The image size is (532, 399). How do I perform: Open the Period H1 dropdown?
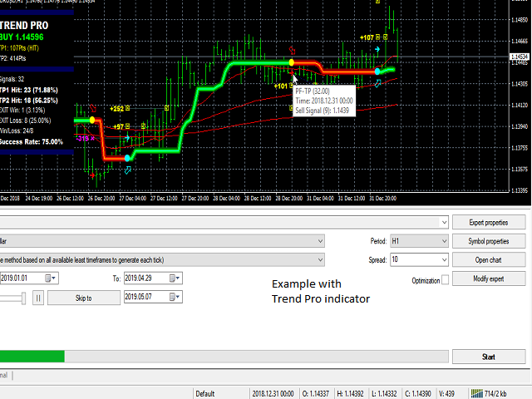[419, 241]
